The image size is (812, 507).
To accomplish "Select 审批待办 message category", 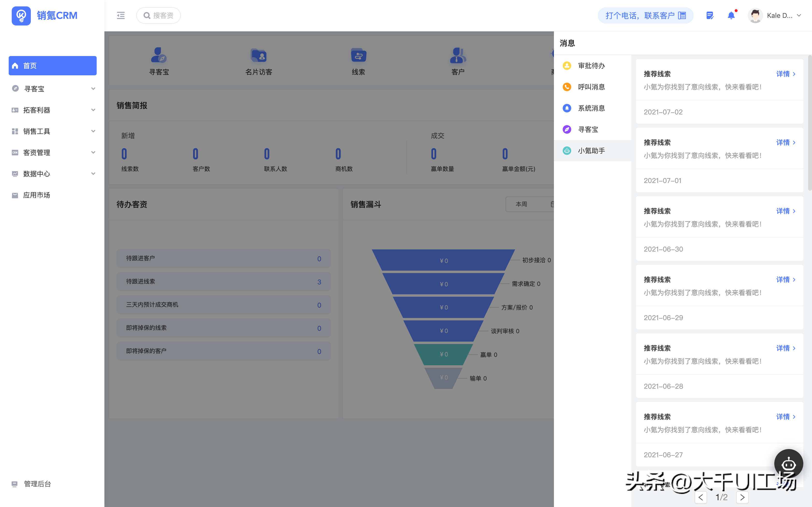I will pos(591,66).
